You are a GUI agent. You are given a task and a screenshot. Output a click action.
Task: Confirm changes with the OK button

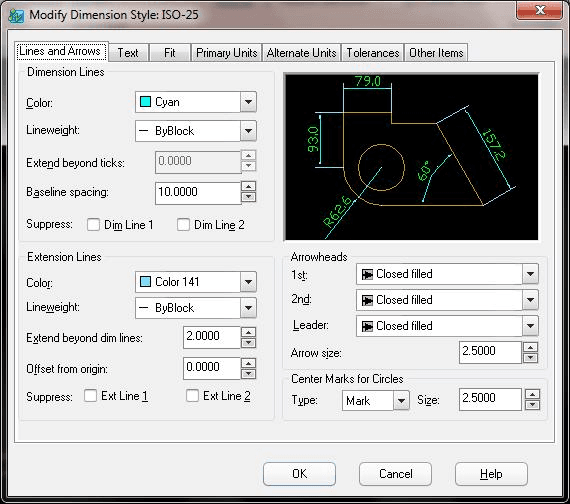[300, 474]
